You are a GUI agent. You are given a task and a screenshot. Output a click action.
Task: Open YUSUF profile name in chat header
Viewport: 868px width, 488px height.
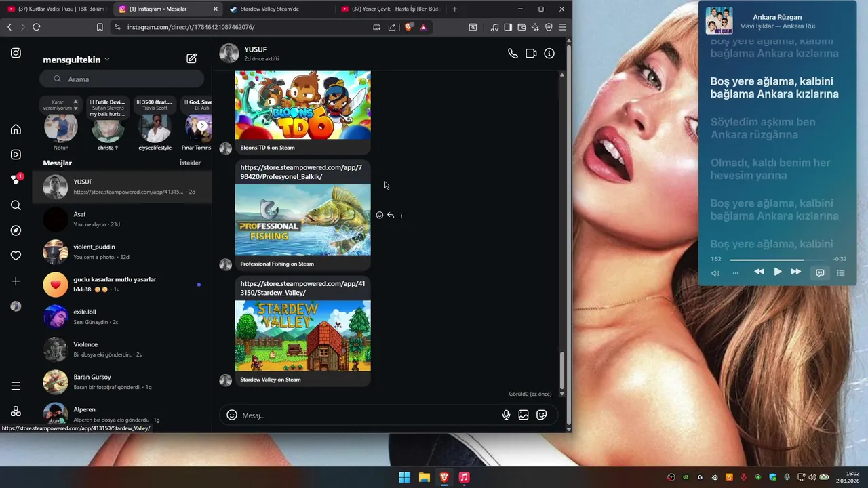pos(256,49)
